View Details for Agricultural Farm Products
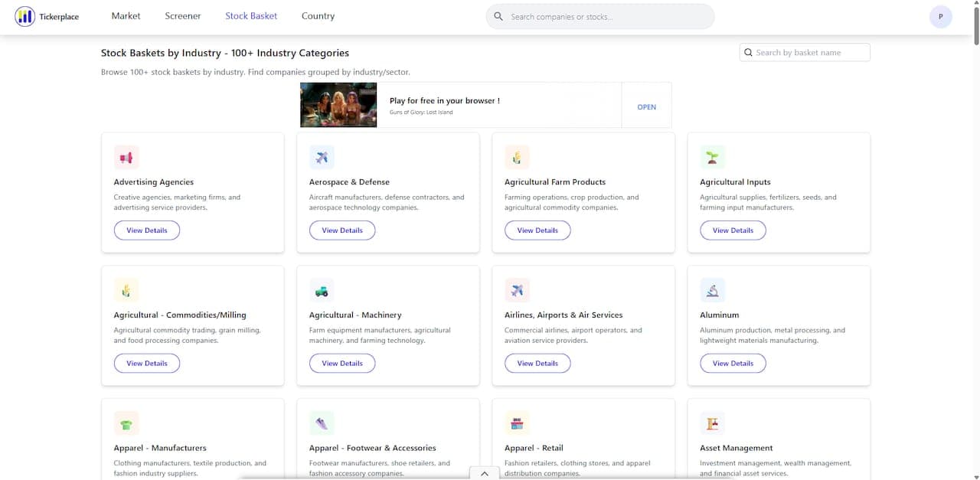Image resolution: width=980 pixels, height=480 pixels. coord(537,230)
